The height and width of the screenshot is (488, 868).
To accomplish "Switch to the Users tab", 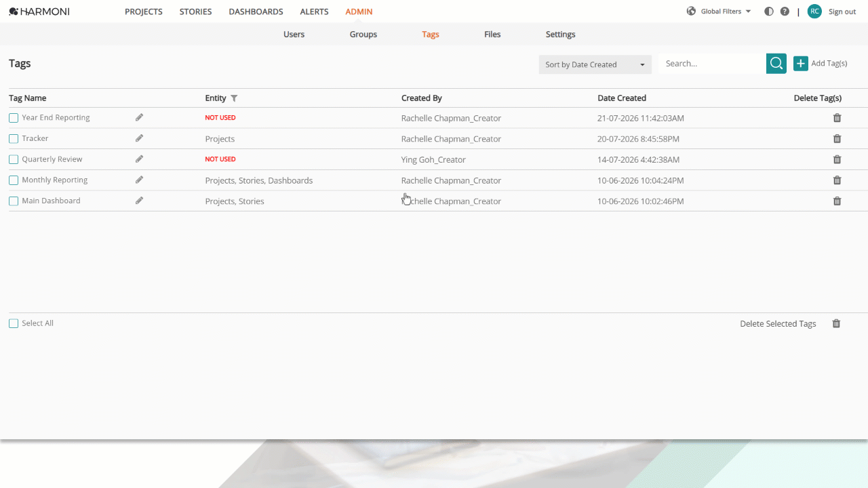I will [x=294, y=35].
